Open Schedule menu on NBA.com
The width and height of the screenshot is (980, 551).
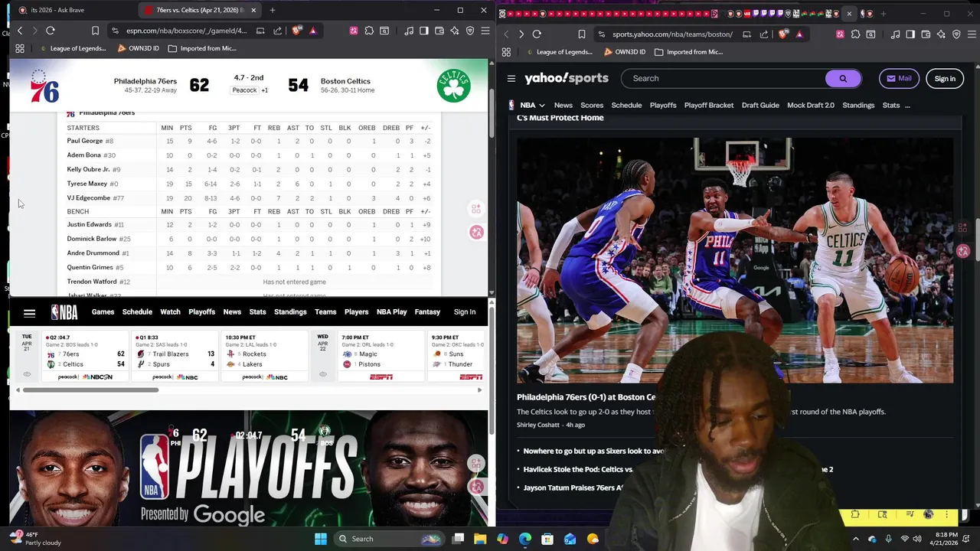tap(137, 312)
